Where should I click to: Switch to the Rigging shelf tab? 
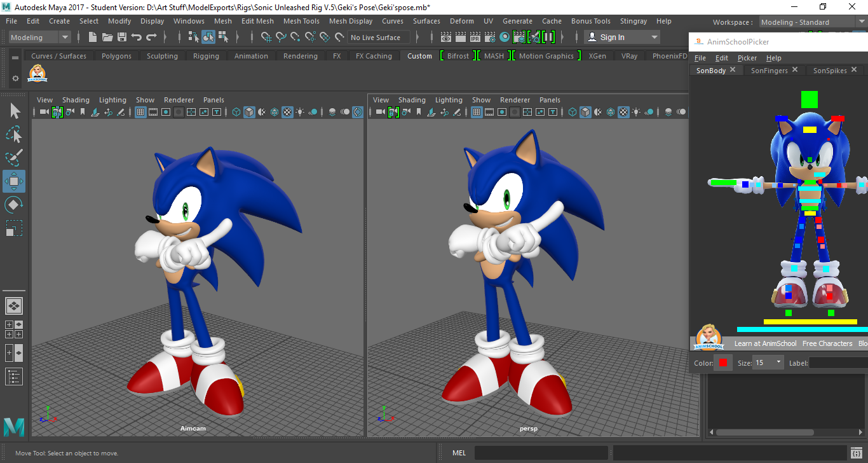(206, 56)
